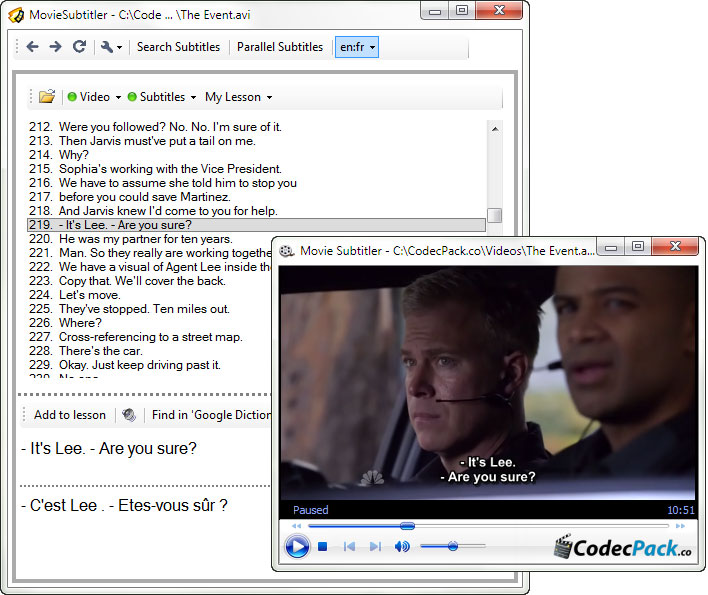Click the fast-forward arrows right of seek bar
This screenshot has height=595, width=708.
680,526
